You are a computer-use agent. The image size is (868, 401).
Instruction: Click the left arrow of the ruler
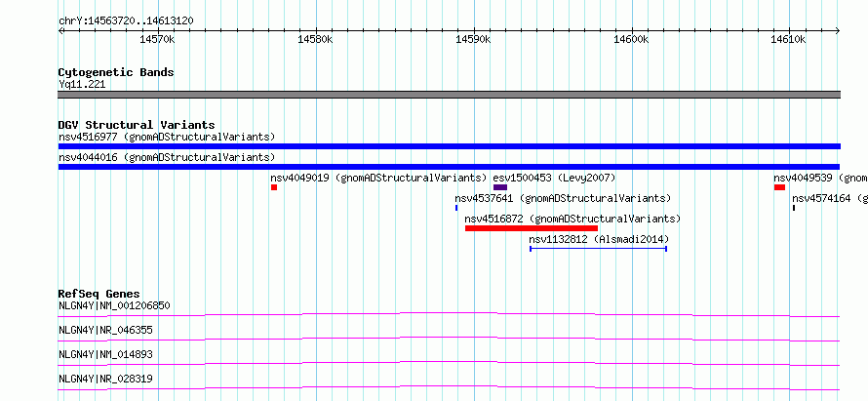[x=60, y=31]
